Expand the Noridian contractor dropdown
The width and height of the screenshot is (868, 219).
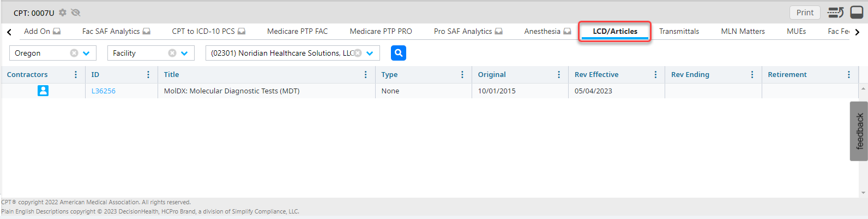370,53
